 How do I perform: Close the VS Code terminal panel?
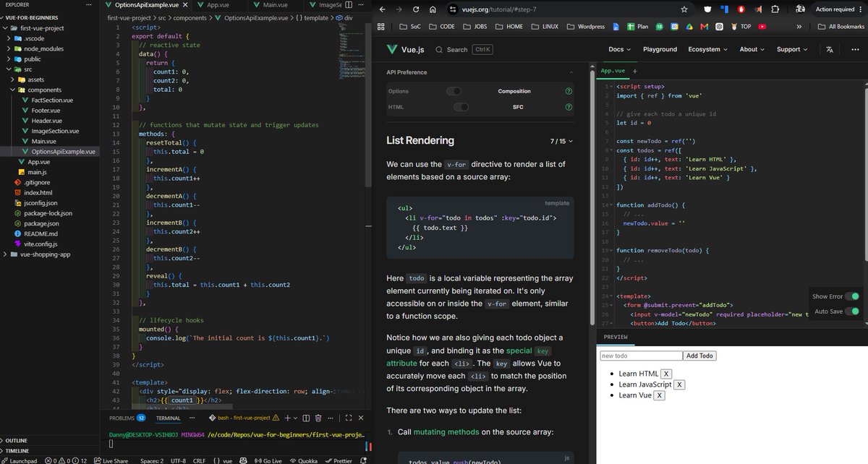361,418
